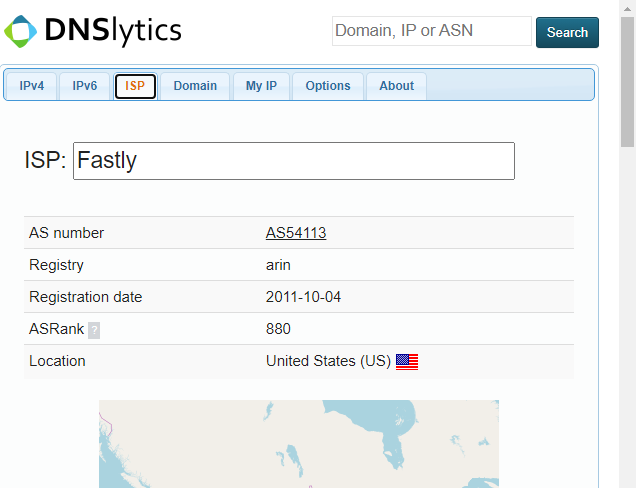This screenshot has height=488, width=636.
Task: Go to the Domain tab
Action: (x=195, y=86)
